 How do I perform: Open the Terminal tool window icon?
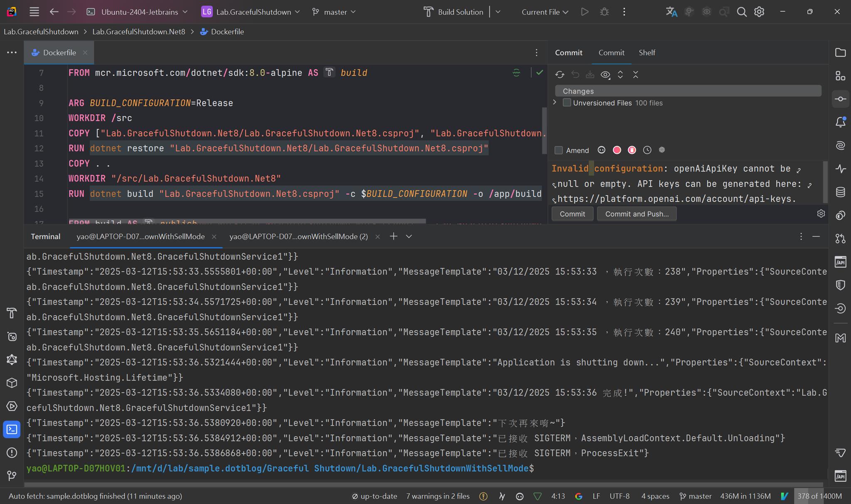(12, 429)
